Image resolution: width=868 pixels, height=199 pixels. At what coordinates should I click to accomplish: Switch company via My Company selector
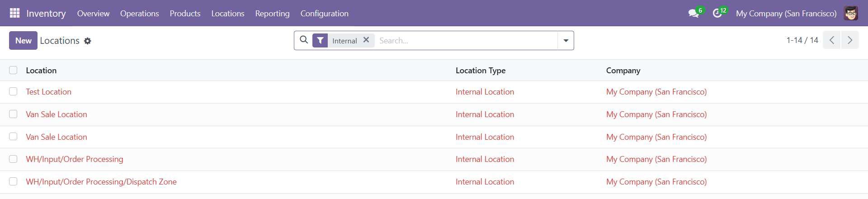tap(786, 14)
